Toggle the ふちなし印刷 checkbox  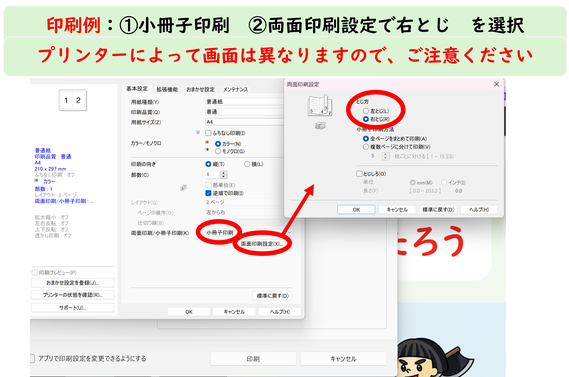tap(208, 133)
